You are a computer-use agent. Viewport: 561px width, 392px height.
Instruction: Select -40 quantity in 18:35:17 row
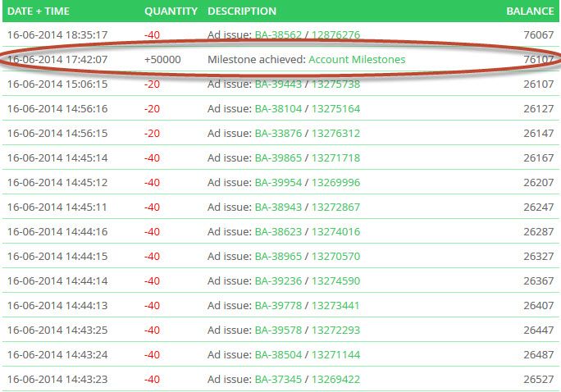(x=152, y=34)
